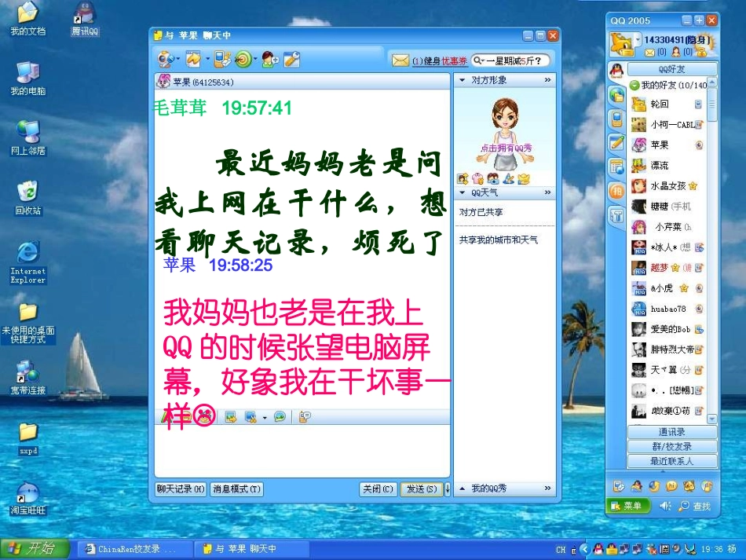This screenshot has width=746, height=560.
Task: Click the double chevron on 对方形象 header
Action: [547, 80]
